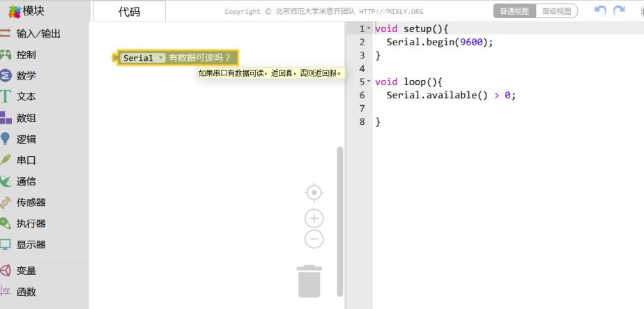Collapse the setup function fold arrow
This screenshot has height=309, width=644.
click(369, 29)
